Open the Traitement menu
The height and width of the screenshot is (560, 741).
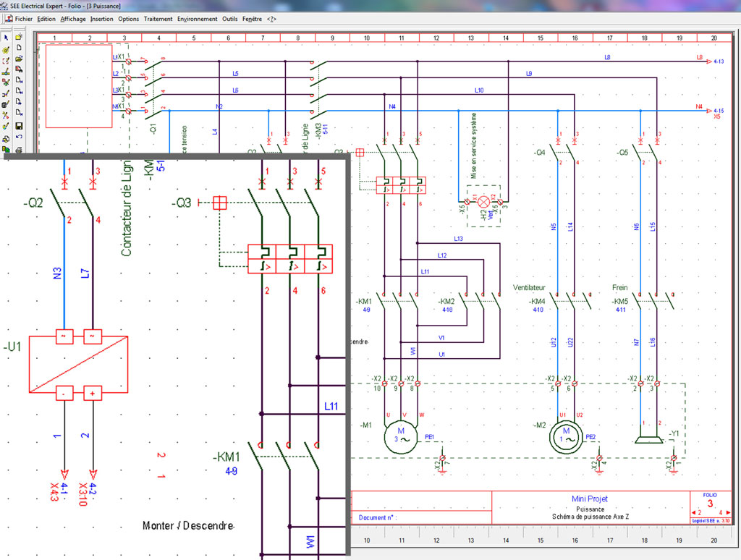[158, 19]
